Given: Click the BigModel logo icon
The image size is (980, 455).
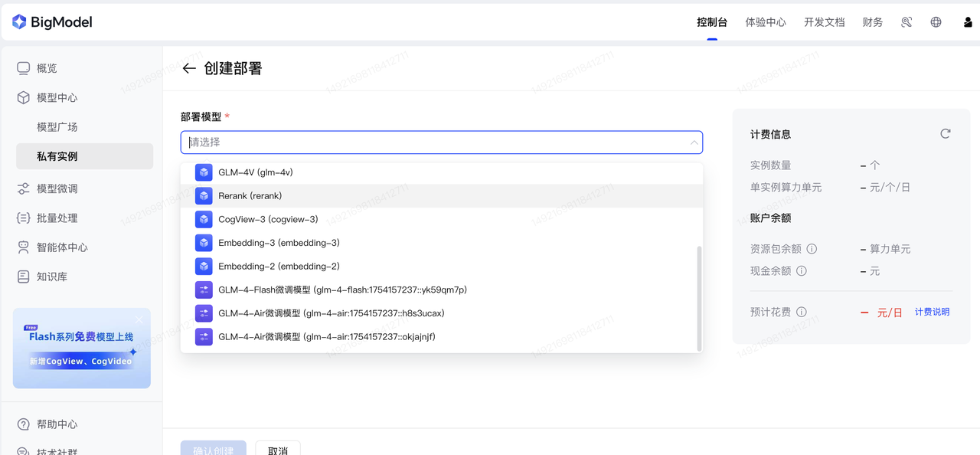Looking at the screenshot, I should coord(19,22).
